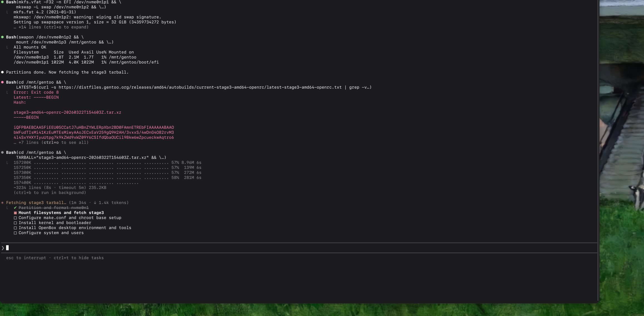
Task: Expand the +7 lines error output
Action: [51, 142]
